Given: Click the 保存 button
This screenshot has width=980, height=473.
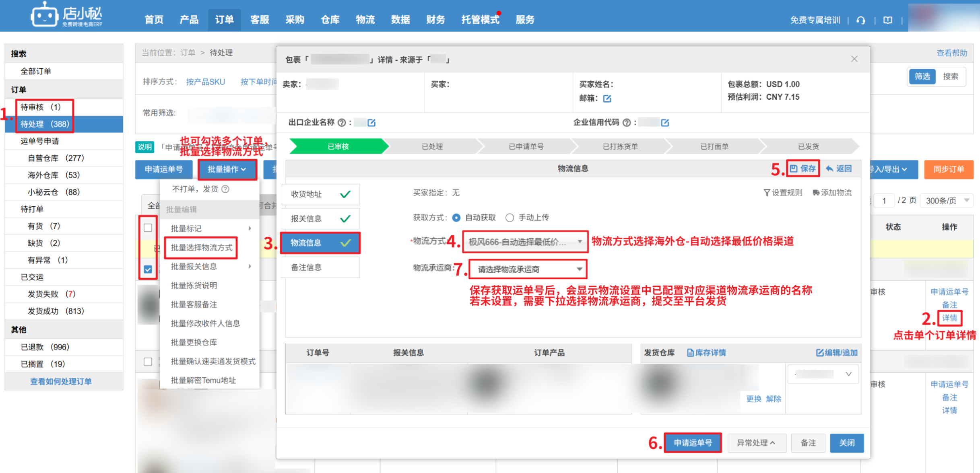Looking at the screenshot, I should click(803, 169).
